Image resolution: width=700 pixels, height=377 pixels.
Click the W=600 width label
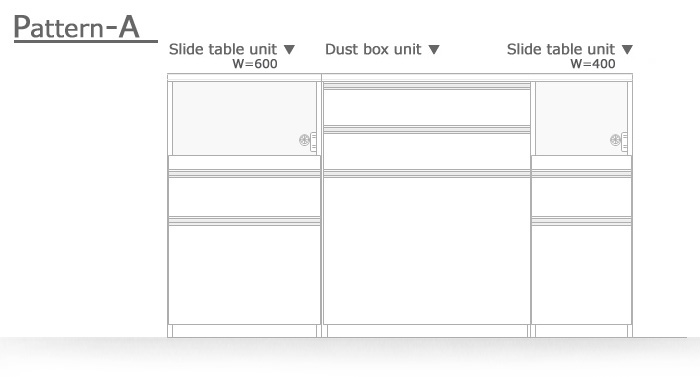[255, 64]
